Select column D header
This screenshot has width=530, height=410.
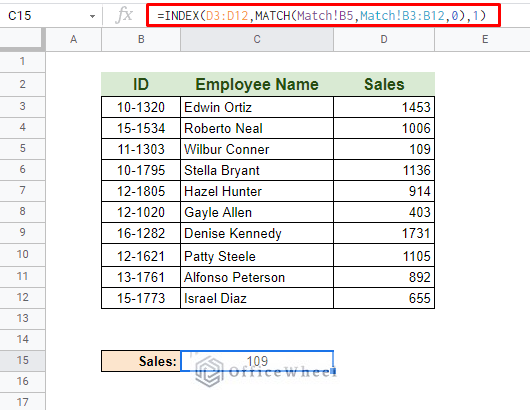coord(384,40)
